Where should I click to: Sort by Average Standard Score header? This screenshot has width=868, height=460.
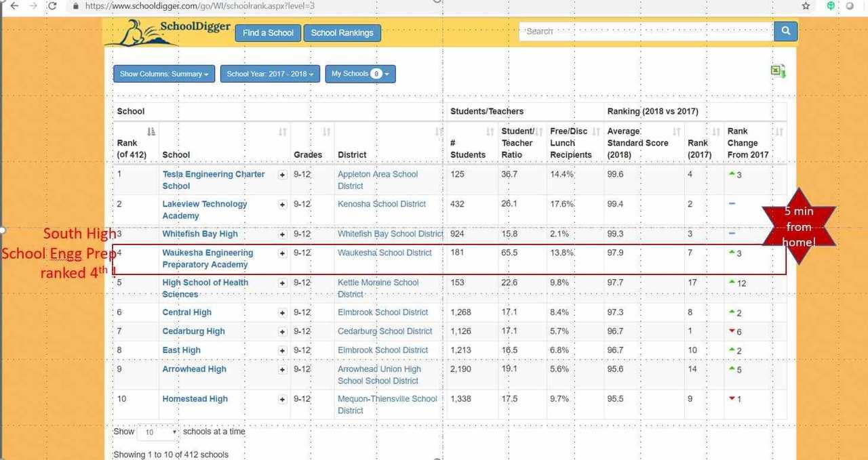676,131
